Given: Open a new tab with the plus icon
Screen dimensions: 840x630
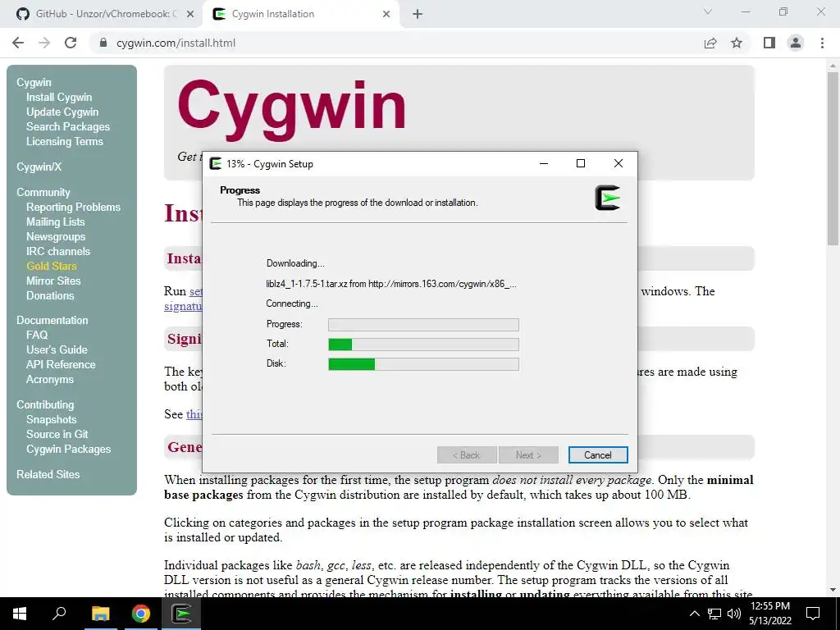Looking at the screenshot, I should click(418, 14).
